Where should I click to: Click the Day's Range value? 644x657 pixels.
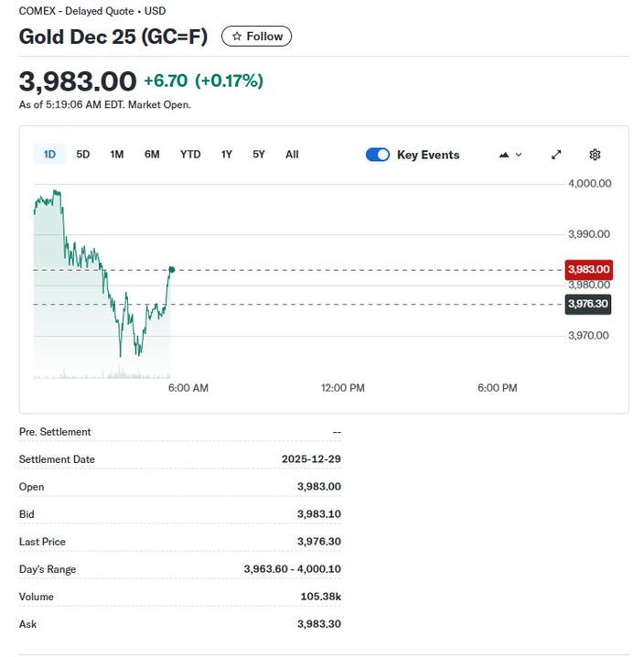[292, 569]
